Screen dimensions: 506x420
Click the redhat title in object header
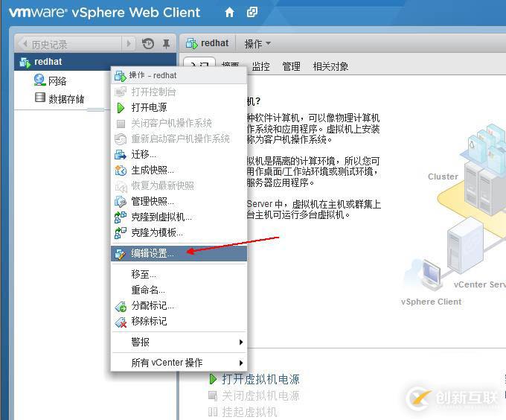214,43
